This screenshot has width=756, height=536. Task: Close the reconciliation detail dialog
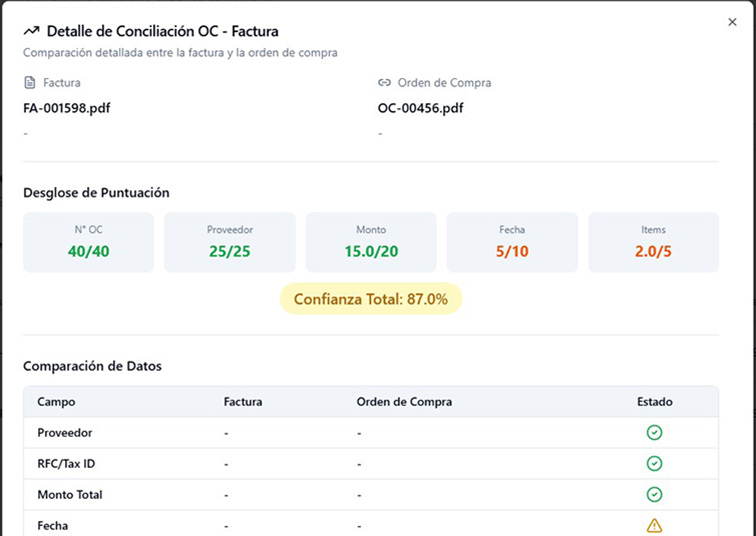point(732,21)
